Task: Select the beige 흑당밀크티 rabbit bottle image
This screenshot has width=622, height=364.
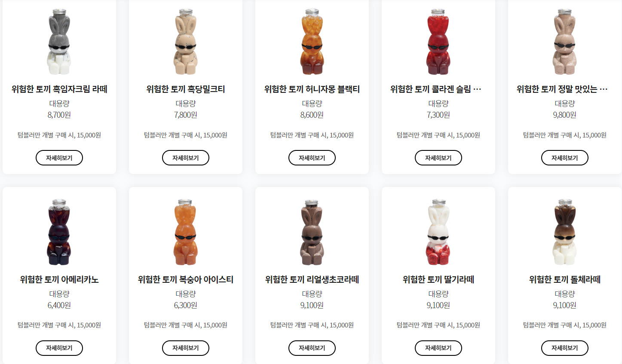Action: click(x=185, y=42)
